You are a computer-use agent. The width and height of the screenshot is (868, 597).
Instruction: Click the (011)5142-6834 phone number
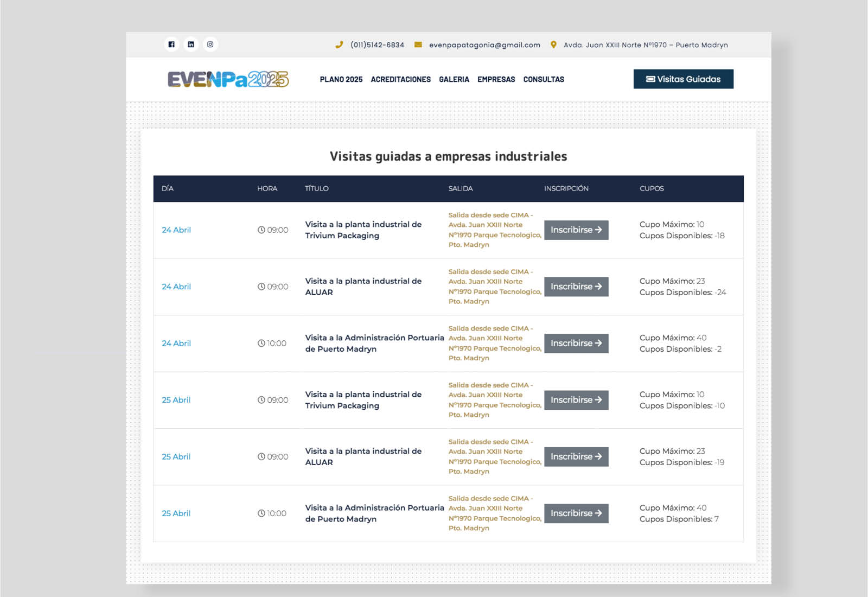[x=377, y=45]
